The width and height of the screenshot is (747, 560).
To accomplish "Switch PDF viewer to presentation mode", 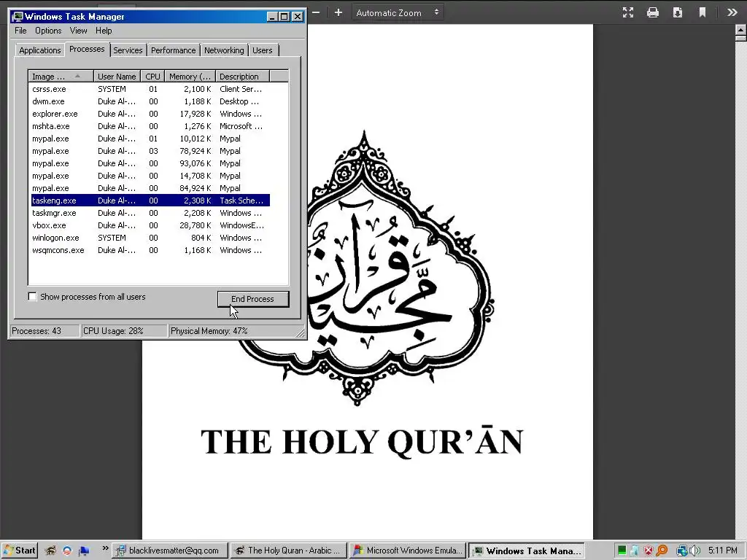I will pyautogui.click(x=628, y=12).
